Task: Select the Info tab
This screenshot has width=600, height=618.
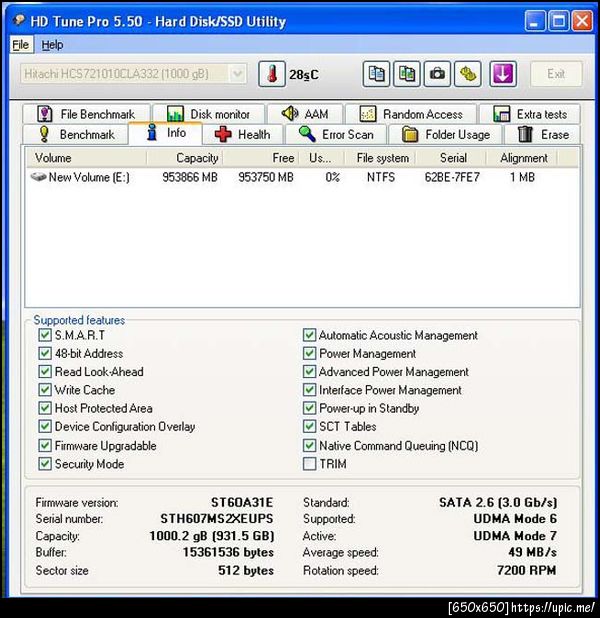Action: [165, 133]
